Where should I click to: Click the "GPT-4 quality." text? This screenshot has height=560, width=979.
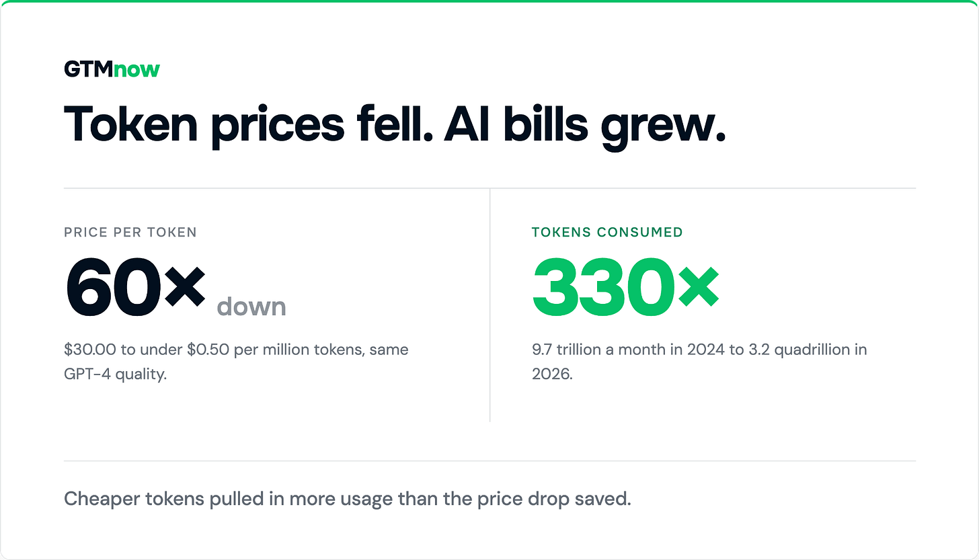[x=115, y=374]
